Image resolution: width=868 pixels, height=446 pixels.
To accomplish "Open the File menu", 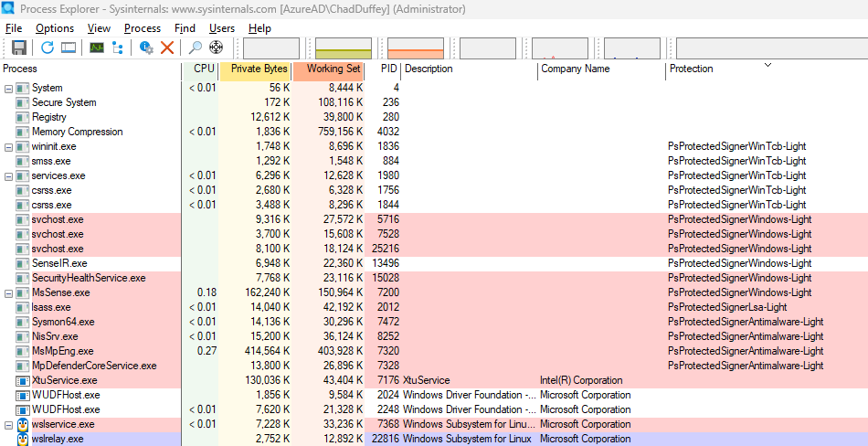I will [x=14, y=28].
